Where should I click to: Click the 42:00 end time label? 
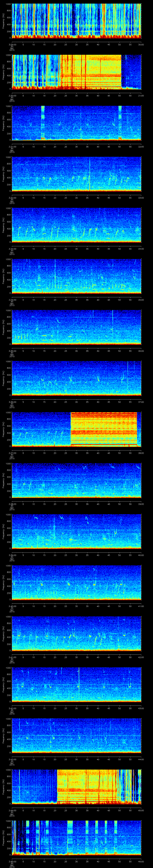click(x=141, y=657)
